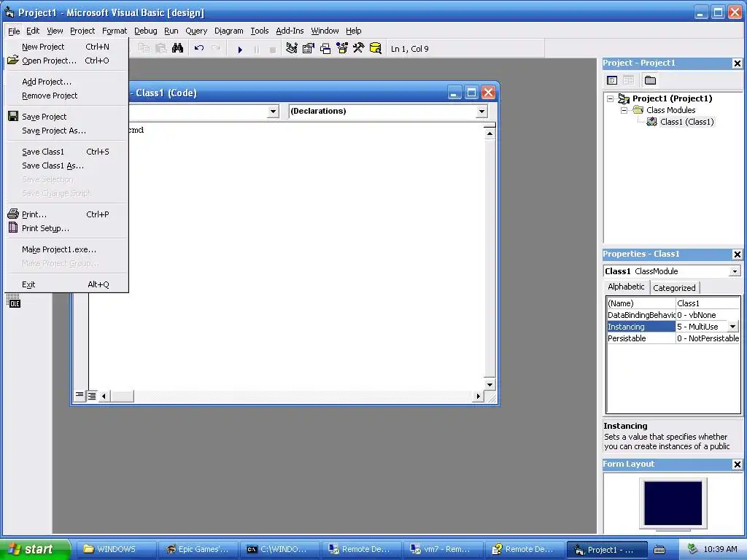Select Print Setup... in the File menu
This screenshot has width=747, height=560.
pyautogui.click(x=66, y=228)
